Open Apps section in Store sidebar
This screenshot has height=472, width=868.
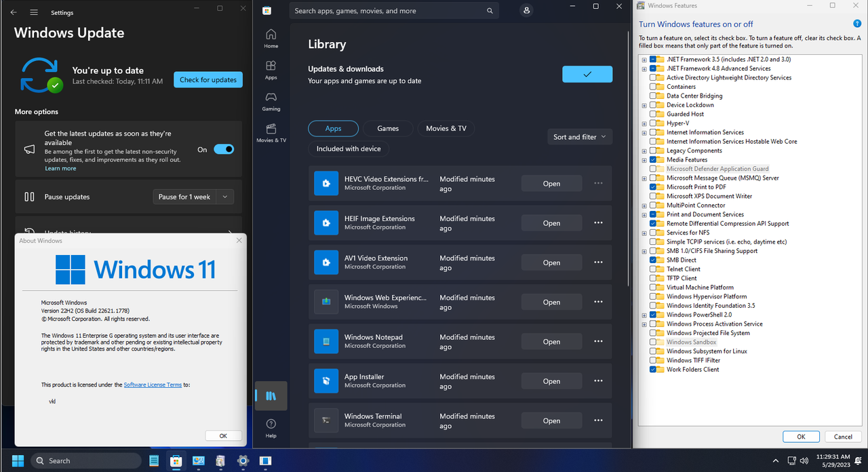tap(271, 70)
